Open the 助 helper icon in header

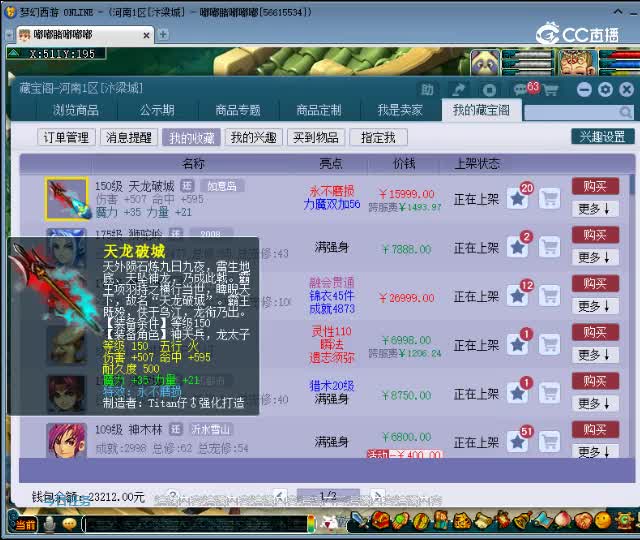427,89
